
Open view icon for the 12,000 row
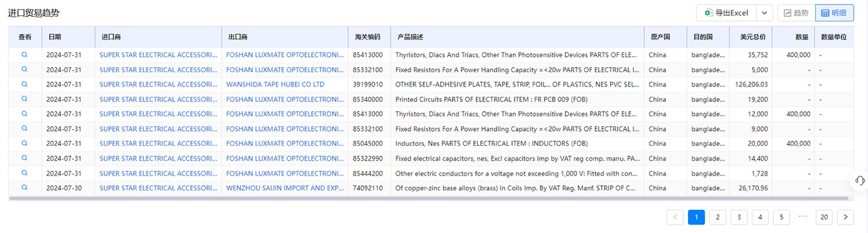pyautogui.click(x=25, y=114)
